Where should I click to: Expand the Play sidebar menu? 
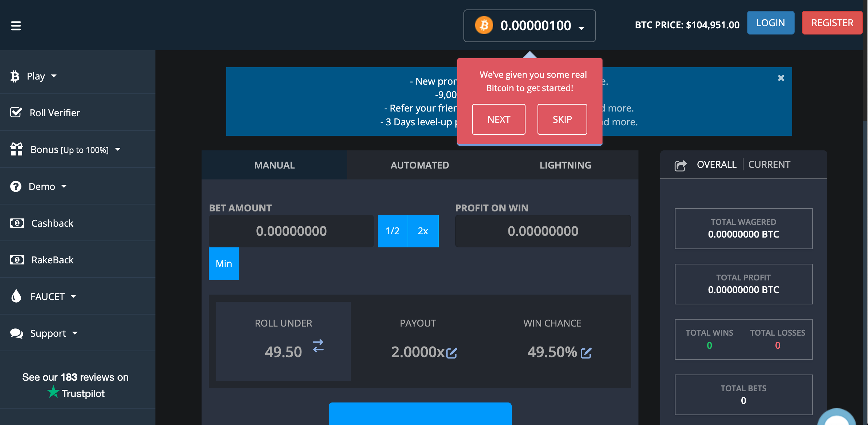click(x=36, y=76)
